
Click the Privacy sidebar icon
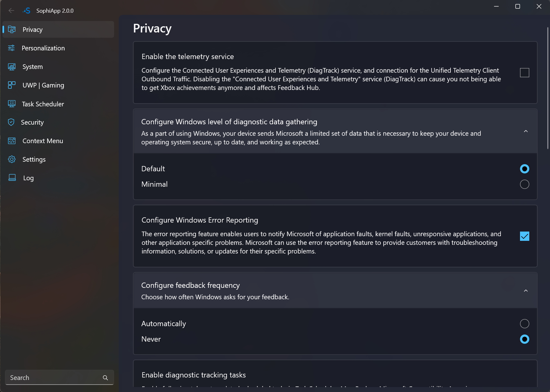(x=12, y=30)
